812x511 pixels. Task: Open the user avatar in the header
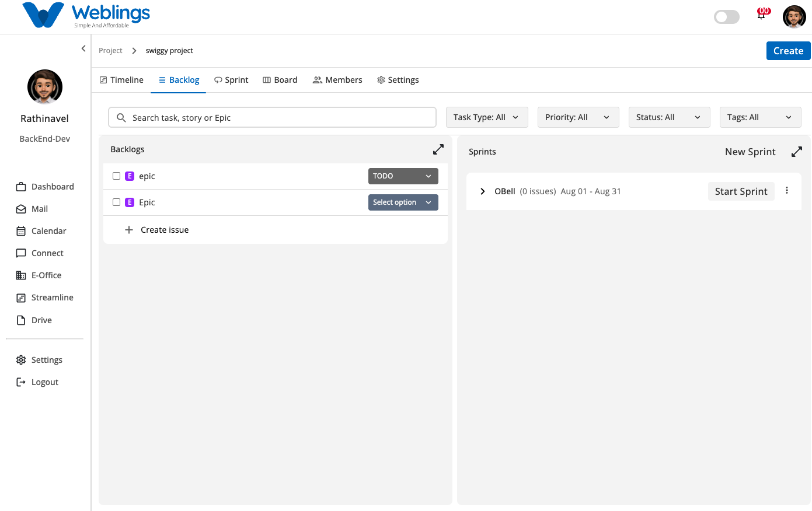click(x=794, y=17)
